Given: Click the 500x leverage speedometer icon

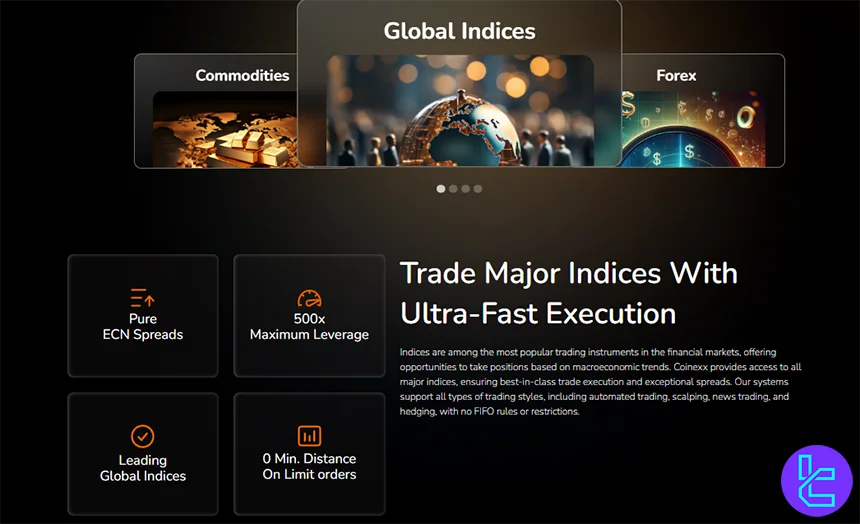Looking at the screenshot, I should pos(309,298).
